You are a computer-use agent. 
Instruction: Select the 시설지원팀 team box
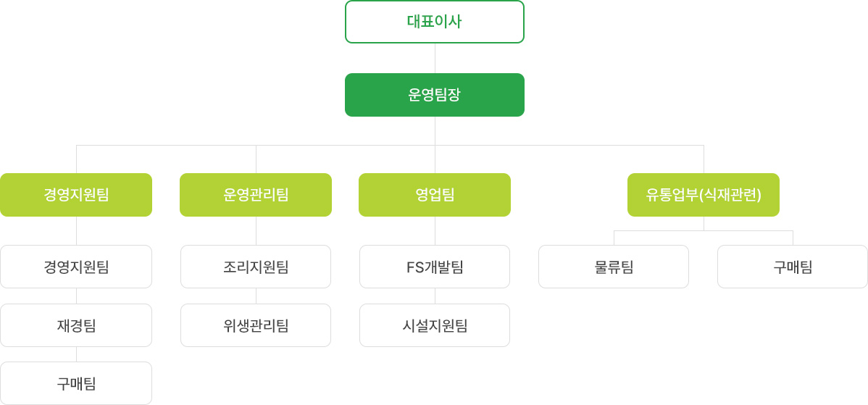(435, 325)
